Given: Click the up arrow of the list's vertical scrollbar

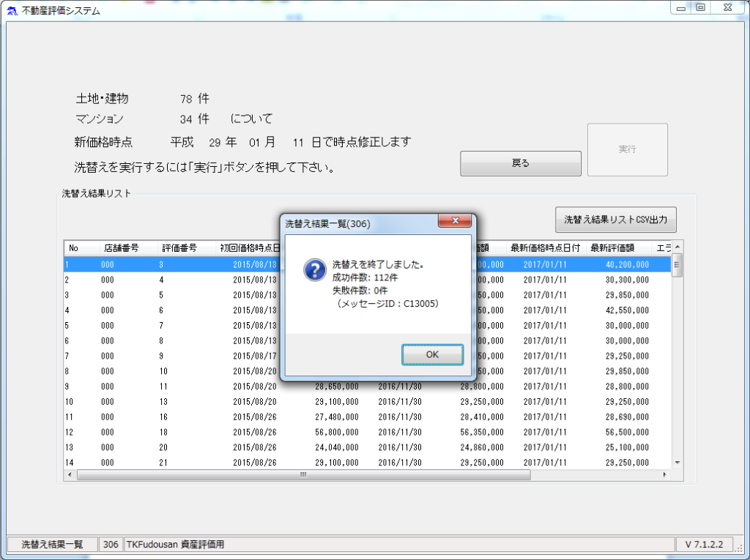Looking at the screenshot, I should [x=677, y=247].
